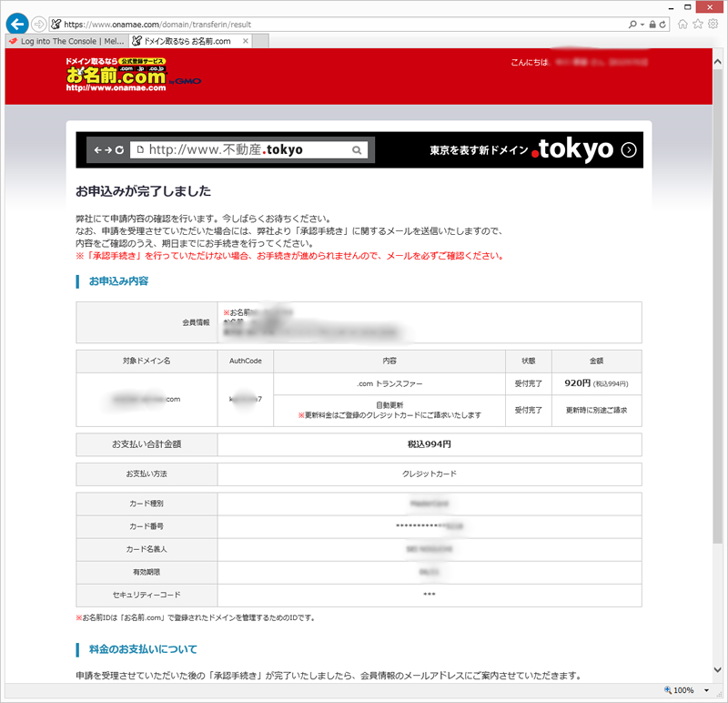Click the お名前.com logo

click(x=116, y=75)
